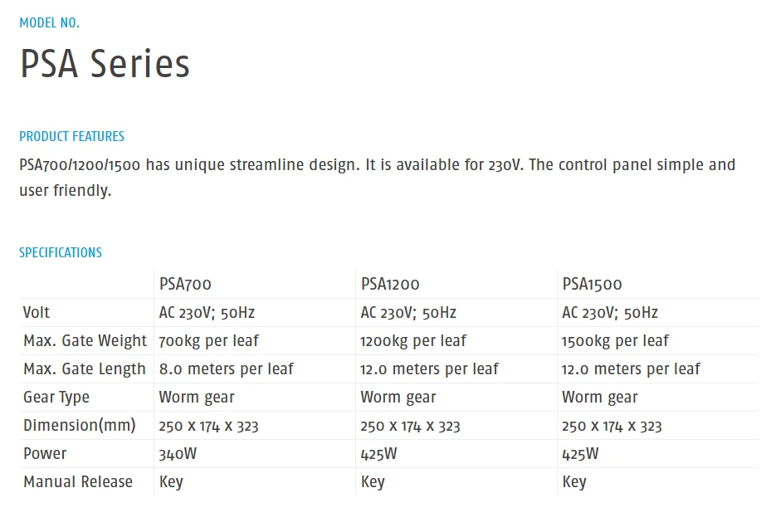This screenshot has width=781, height=532.
Task: Click the 700kg per leaf cell
Action: point(208,341)
